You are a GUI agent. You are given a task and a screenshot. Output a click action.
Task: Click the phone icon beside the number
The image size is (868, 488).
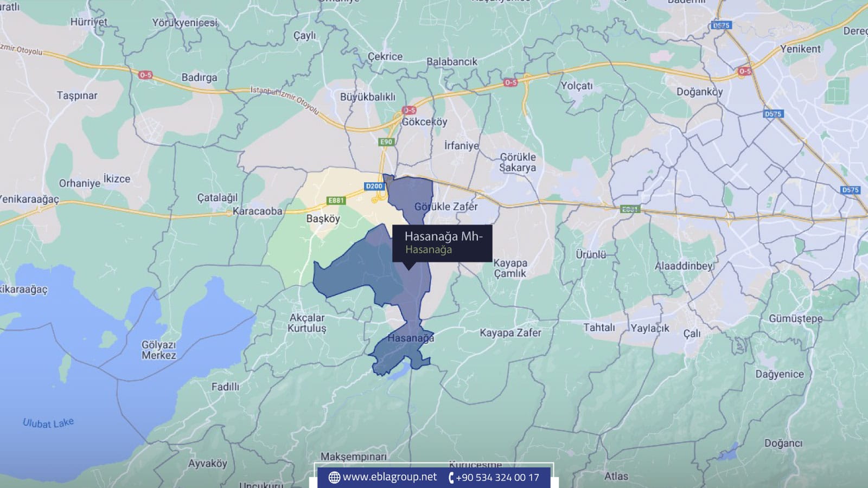450,477
